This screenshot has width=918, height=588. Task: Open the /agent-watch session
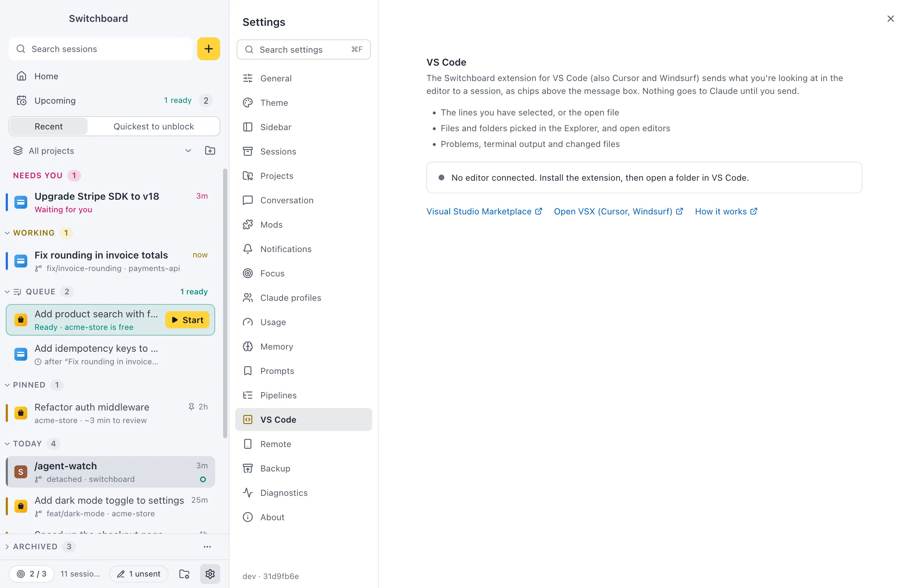click(110, 472)
